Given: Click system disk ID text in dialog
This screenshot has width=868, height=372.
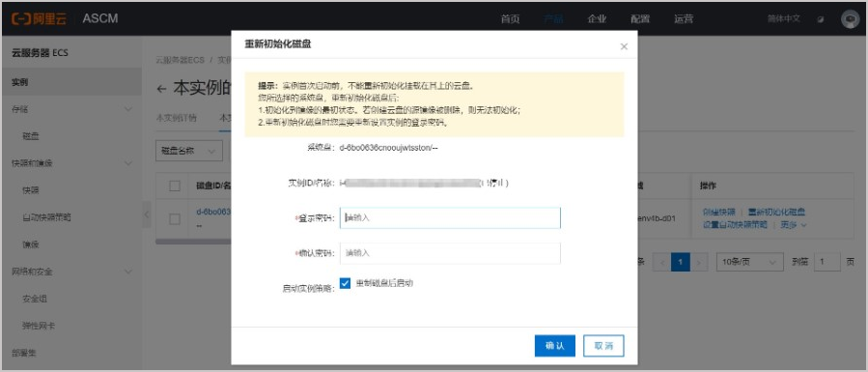Looking at the screenshot, I should (388, 148).
